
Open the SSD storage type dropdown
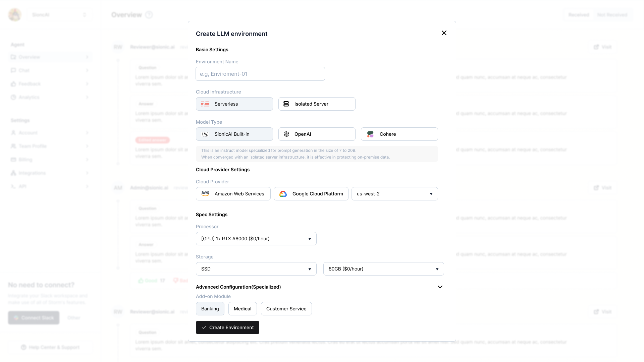coord(256,269)
